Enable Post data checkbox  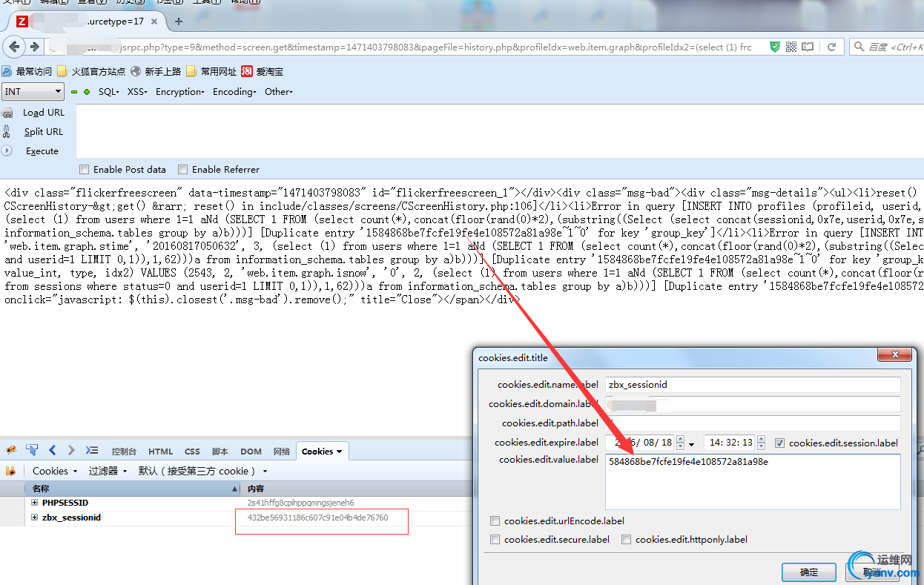tap(84, 169)
